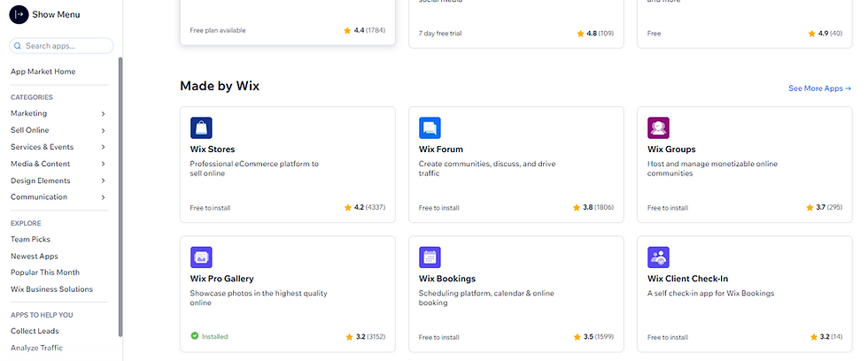Image resolution: width=868 pixels, height=361 pixels.
Task: Expand the Marketing category chevron
Action: point(104,114)
